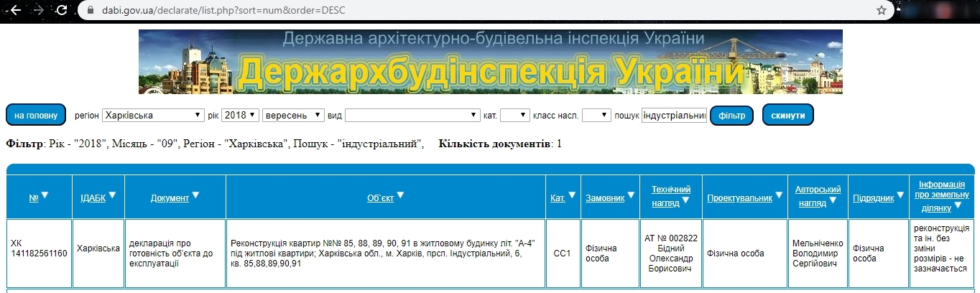This screenshot has height=293, width=980.
Task: Click the sort arrow next to Кат.
Action: coord(572,195)
